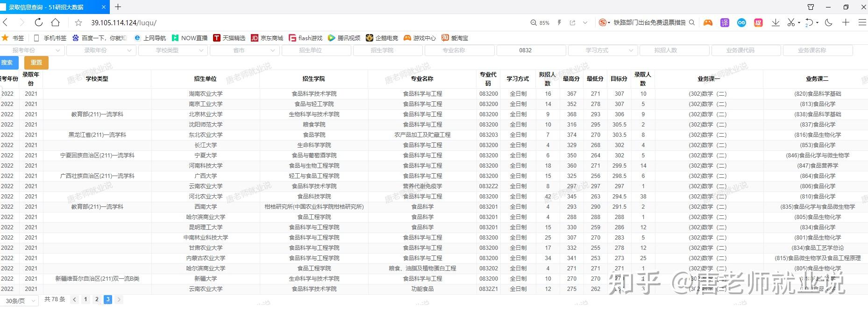The image size is (868, 318).
Task: Go to page 2 in pagination
Action: pos(97,299)
